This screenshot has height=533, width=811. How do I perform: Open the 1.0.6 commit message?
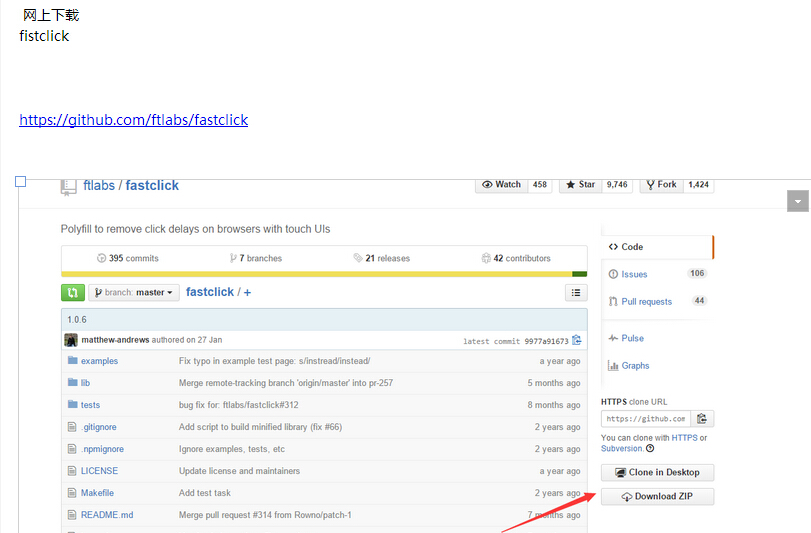[77, 319]
